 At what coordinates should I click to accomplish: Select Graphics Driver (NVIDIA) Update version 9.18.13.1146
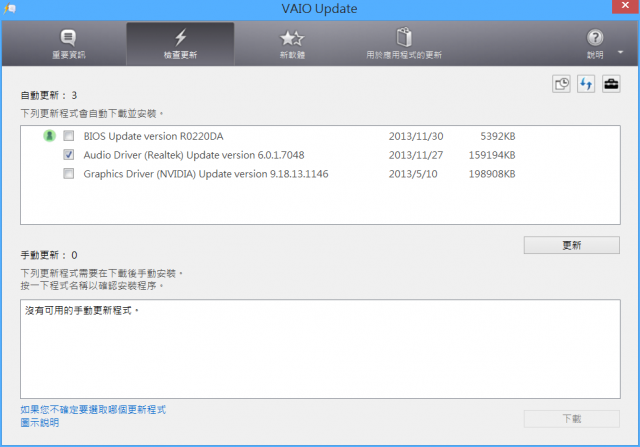206,174
